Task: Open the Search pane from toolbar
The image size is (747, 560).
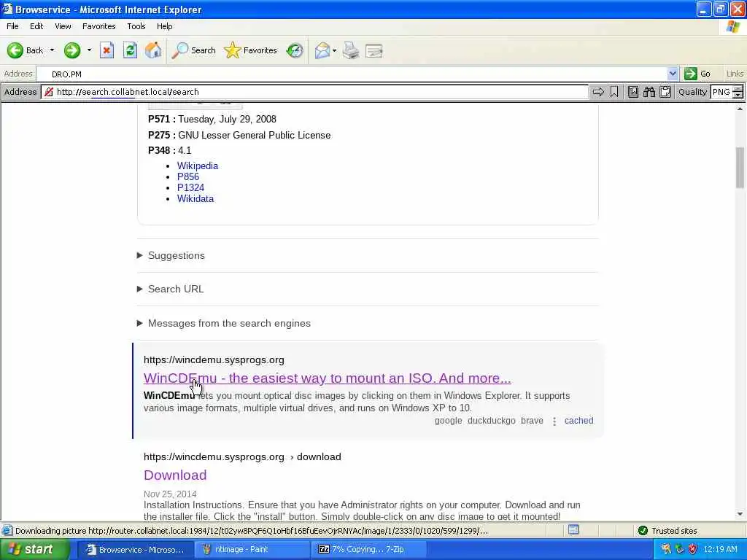Action: [x=193, y=50]
